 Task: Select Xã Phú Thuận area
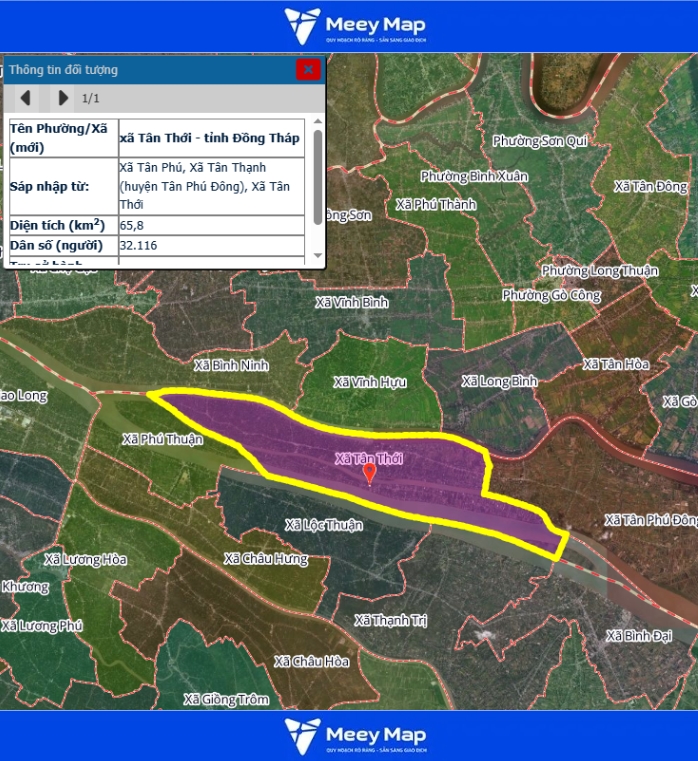[162, 439]
